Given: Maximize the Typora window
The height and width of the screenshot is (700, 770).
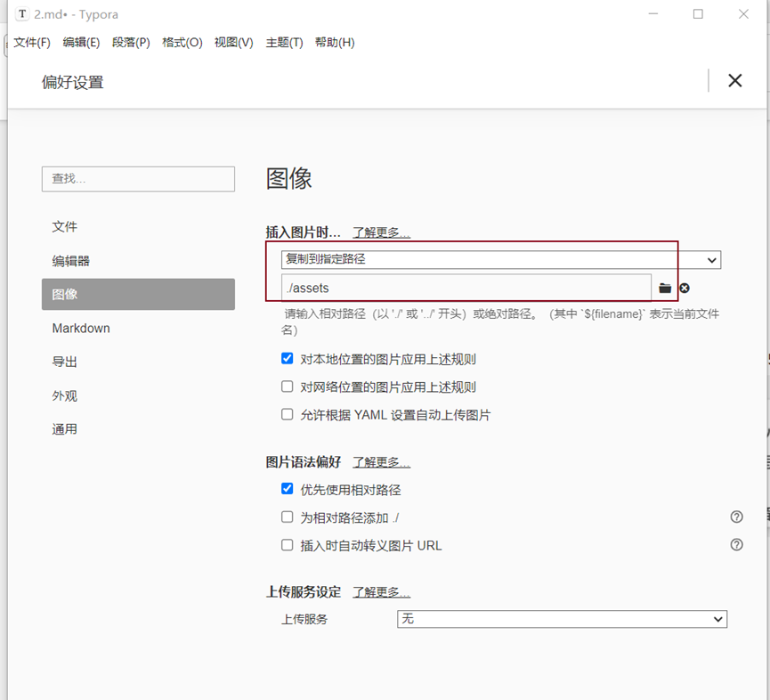Looking at the screenshot, I should (698, 14).
